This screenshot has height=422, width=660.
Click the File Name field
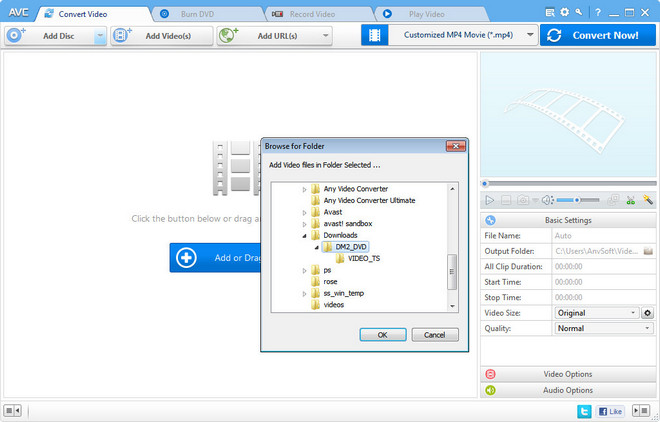click(604, 236)
